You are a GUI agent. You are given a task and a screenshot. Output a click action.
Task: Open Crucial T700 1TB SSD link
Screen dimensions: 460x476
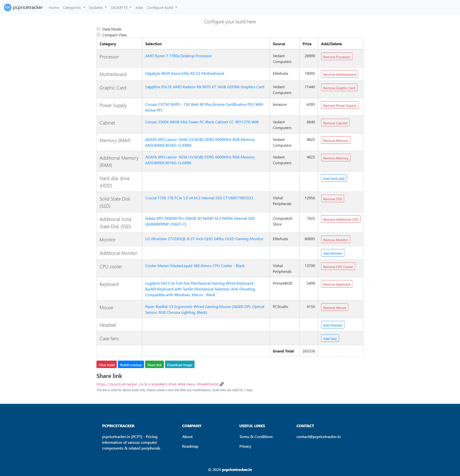[199, 198]
